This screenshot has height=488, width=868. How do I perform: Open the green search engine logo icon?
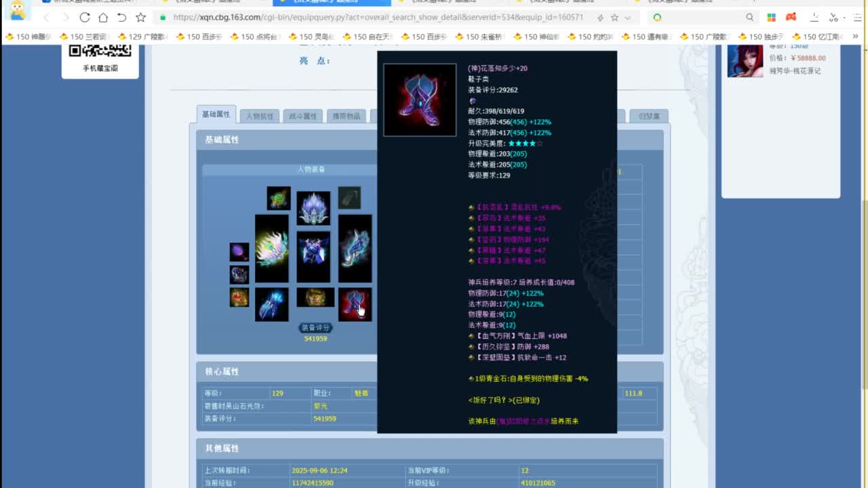pos(657,18)
